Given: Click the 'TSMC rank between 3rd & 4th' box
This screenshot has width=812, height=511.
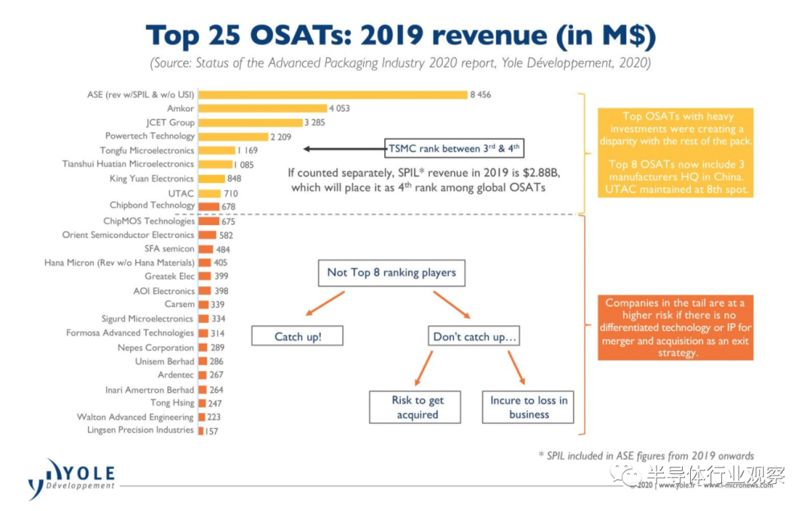Looking at the screenshot, I should pos(454,148).
